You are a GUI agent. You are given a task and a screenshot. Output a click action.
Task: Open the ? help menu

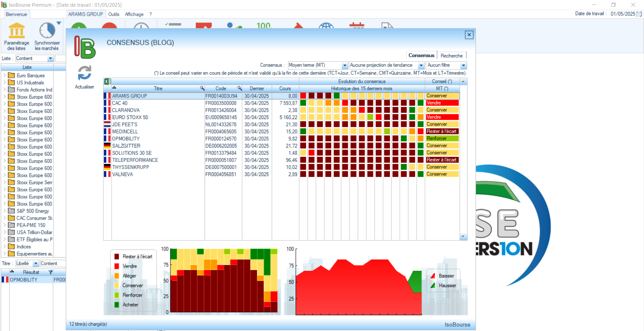point(151,14)
